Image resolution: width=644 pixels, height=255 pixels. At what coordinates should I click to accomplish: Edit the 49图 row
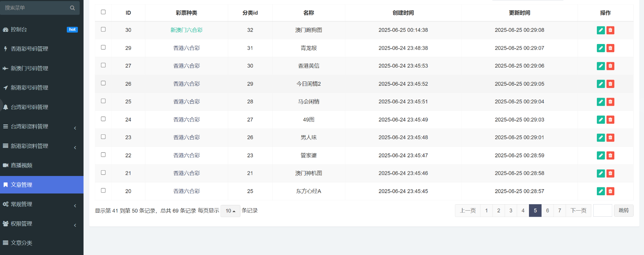601,119
